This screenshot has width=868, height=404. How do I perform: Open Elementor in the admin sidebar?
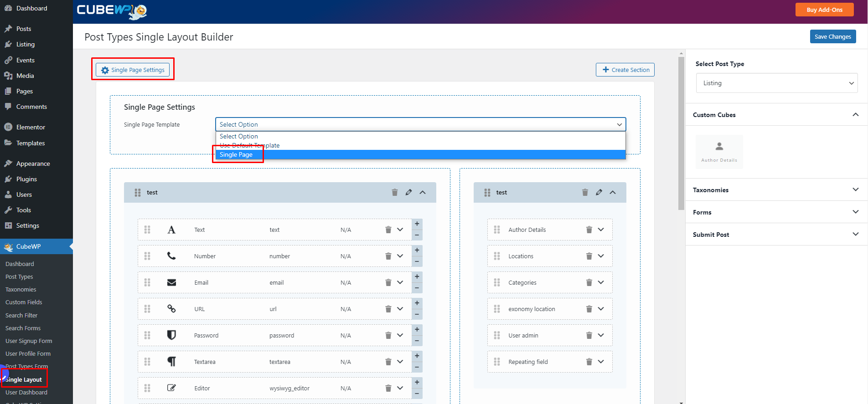tap(31, 127)
